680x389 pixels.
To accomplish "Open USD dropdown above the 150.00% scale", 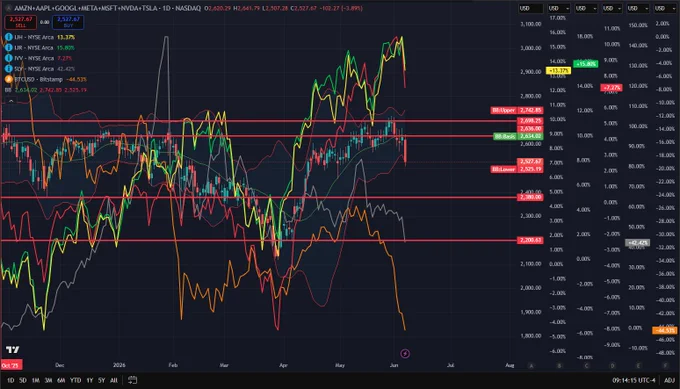I will tap(638, 8).
